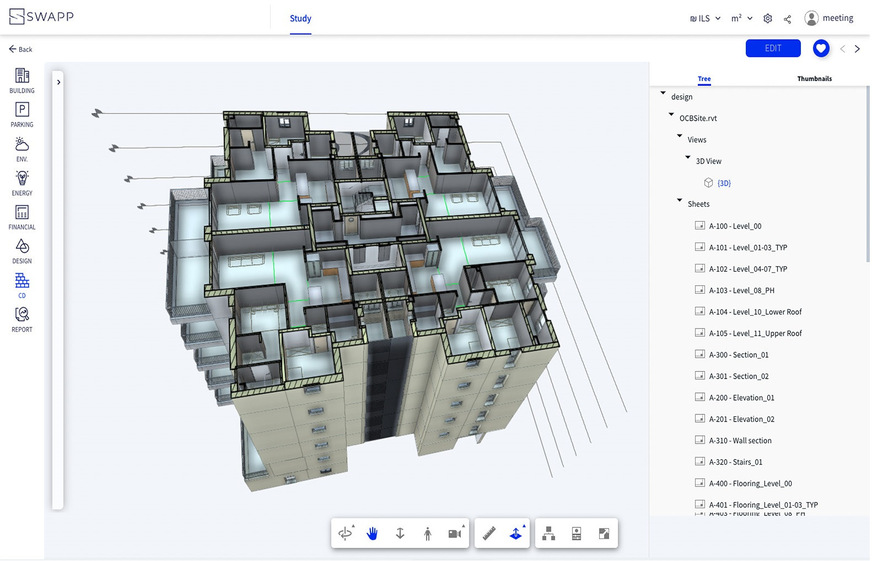Open the Report section in sidebar
Screen dimensions: 872x561
tap(22, 320)
